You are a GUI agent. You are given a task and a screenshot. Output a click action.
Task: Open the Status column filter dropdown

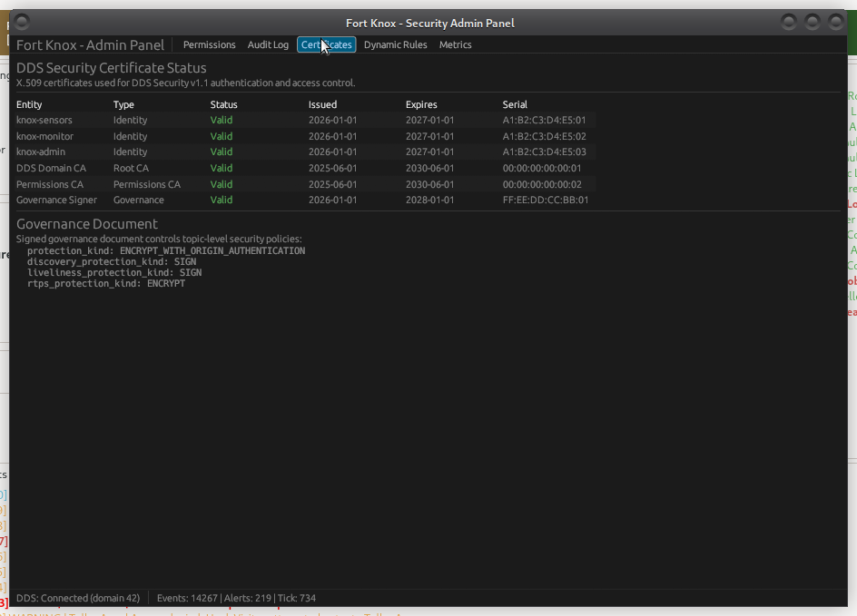pos(222,104)
